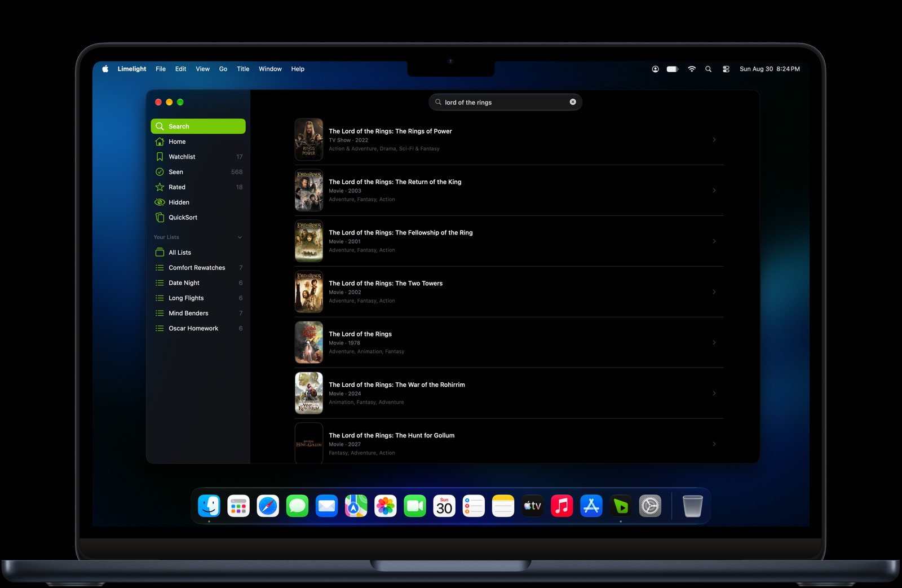The width and height of the screenshot is (902, 588).
Task: Open the Edit menu
Action: click(x=180, y=69)
